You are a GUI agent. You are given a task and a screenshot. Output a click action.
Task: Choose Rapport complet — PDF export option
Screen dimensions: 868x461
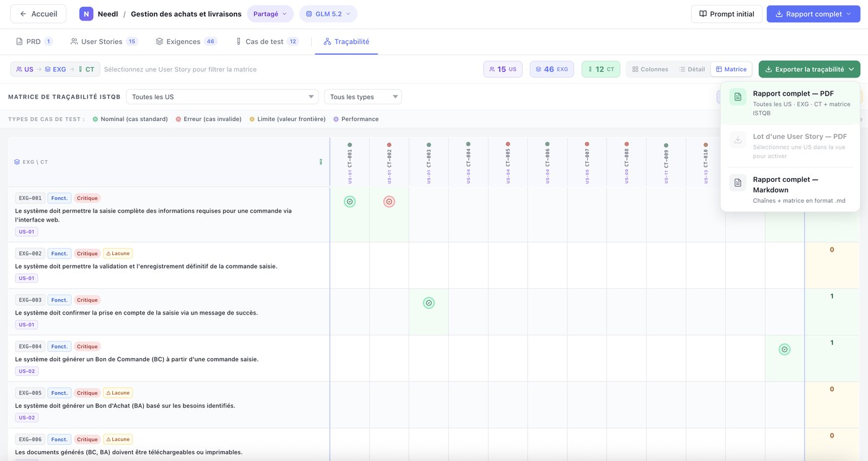click(x=790, y=103)
